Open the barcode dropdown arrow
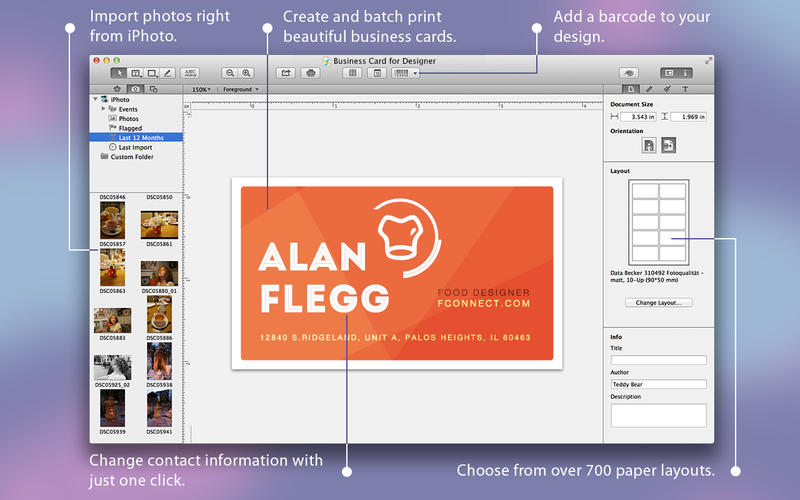800x500 pixels. 415,73
